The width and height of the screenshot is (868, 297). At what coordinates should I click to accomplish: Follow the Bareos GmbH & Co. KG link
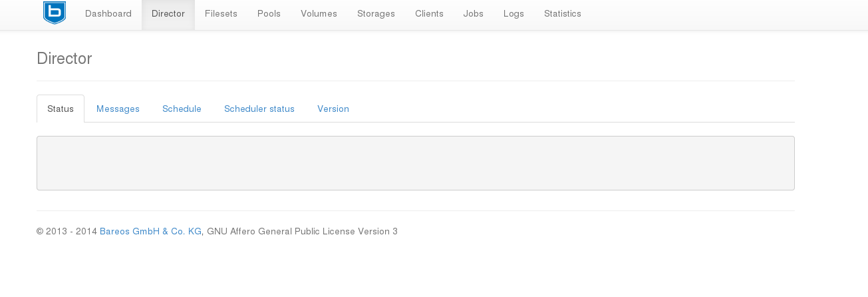click(x=150, y=232)
